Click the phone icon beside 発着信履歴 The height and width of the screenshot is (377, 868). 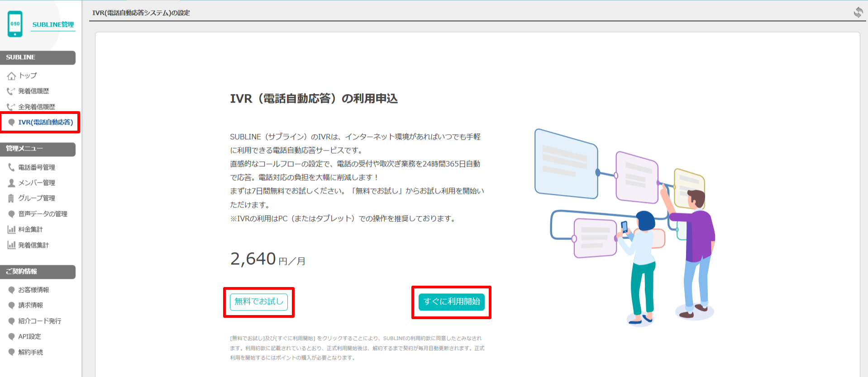(11, 91)
